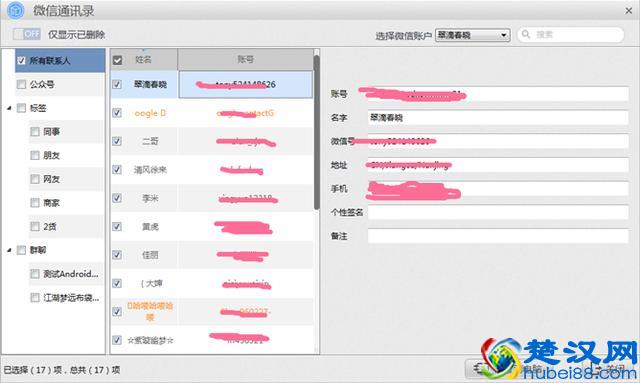Collapse the 标签 tree node arrow
The width and height of the screenshot is (640, 383).
9,108
